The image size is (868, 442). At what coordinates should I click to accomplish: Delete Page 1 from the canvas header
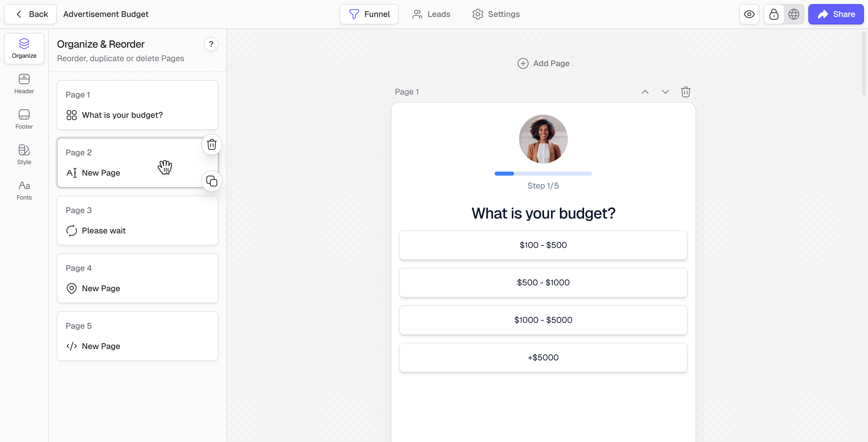[x=685, y=92]
